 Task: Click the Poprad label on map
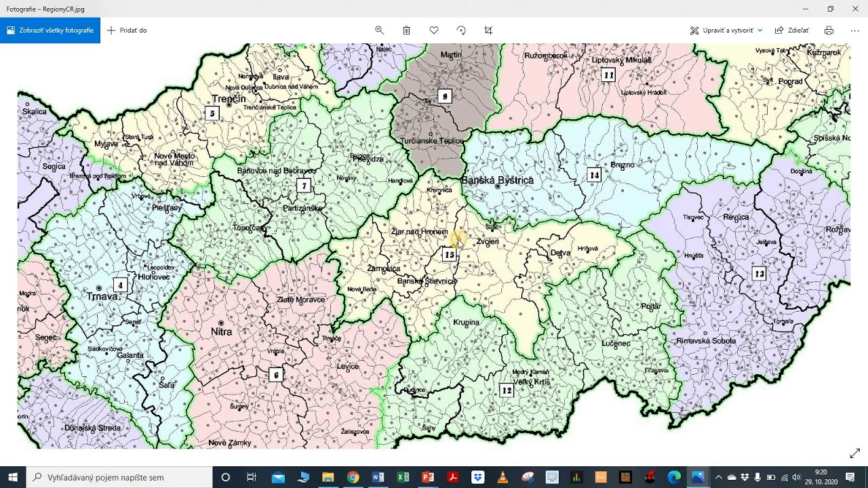(790, 81)
